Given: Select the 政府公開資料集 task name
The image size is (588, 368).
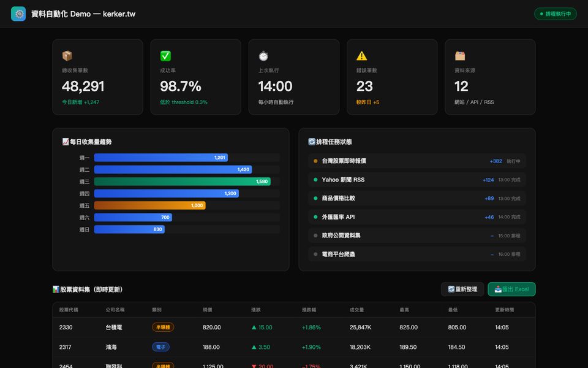Looking at the screenshot, I should (x=341, y=236).
